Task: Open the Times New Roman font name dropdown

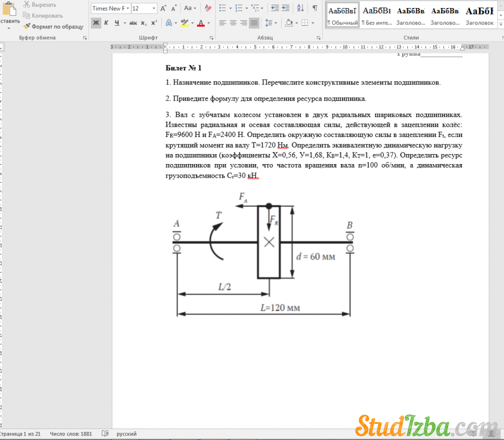Action: point(128,9)
